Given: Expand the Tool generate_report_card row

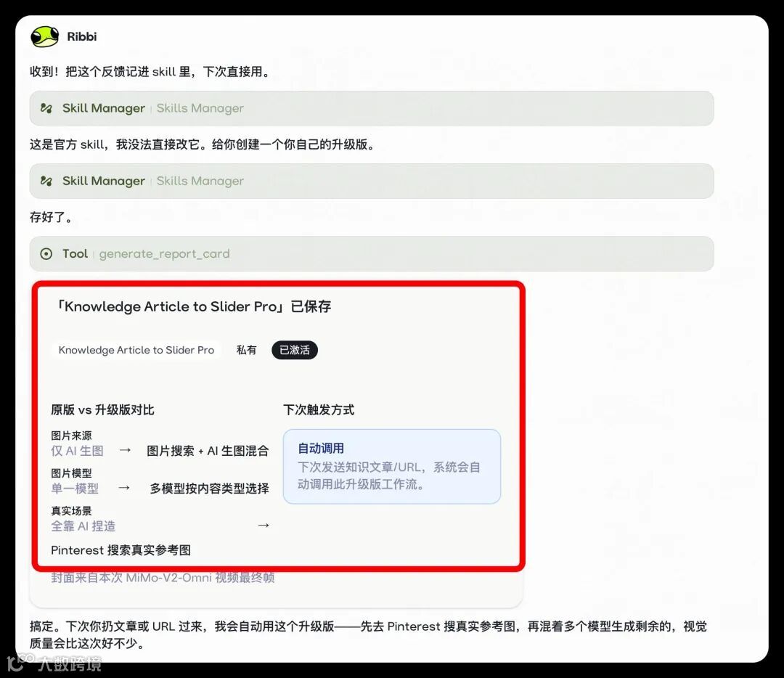Looking at the screenshot, I should point(372,253).
